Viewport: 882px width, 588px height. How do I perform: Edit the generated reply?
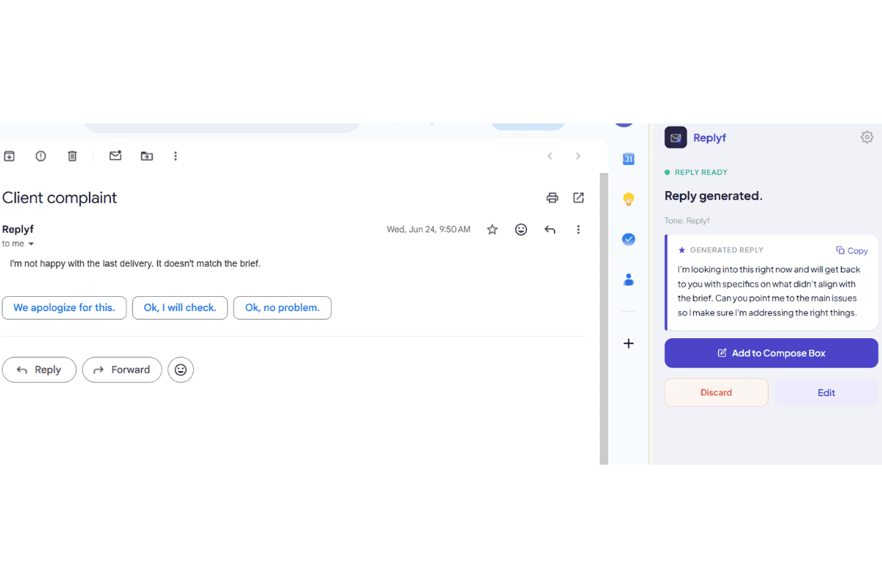pyautogui.click(x=826, y=392)
